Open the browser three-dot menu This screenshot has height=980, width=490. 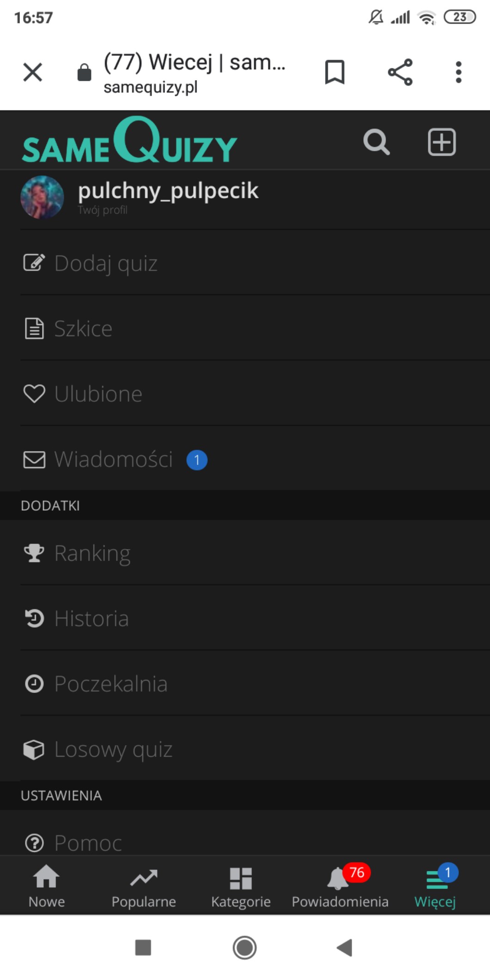[x=458, y=72]
